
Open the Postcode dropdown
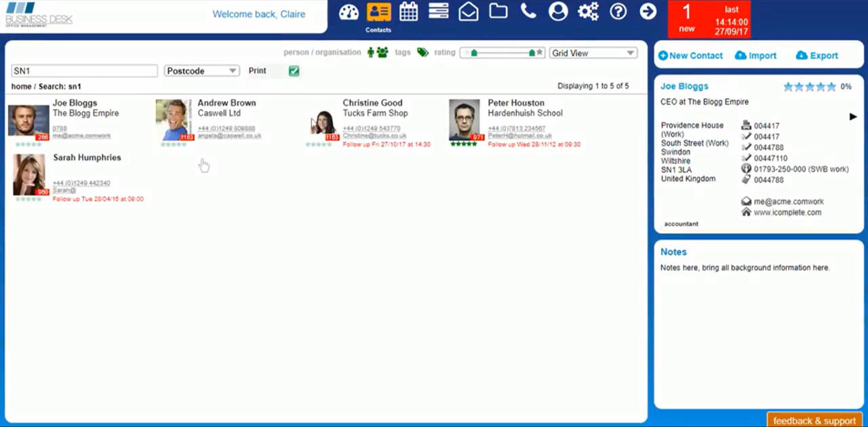pyautogui.click(x=201, y=70)
